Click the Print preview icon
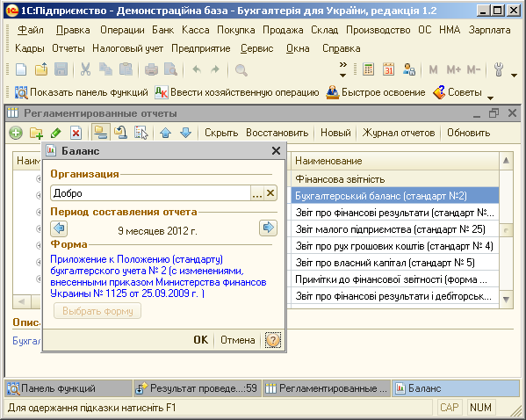This screenshot has height=420, width=526. pyautogui.click(x=170, y=69)
